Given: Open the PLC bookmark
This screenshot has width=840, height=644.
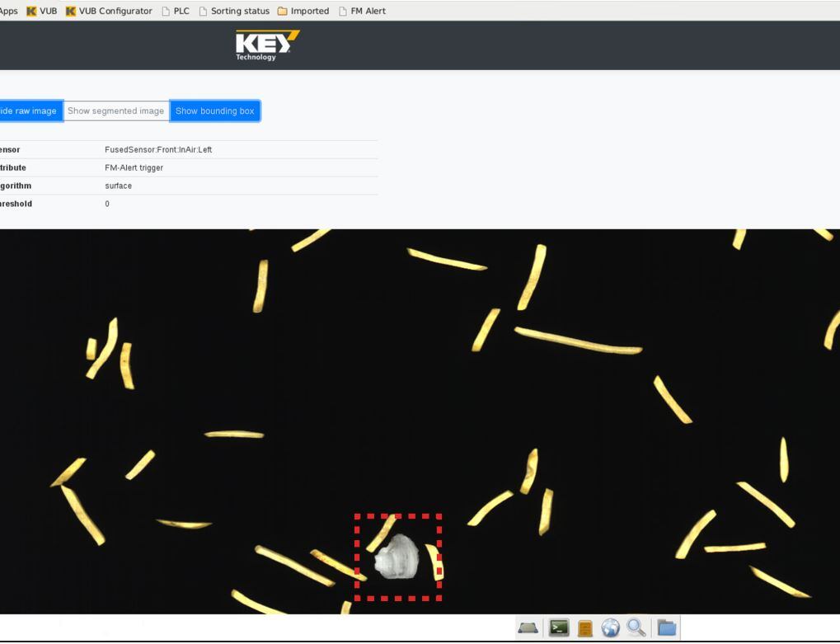Looking at the screenshot, I should click(176, 11).
